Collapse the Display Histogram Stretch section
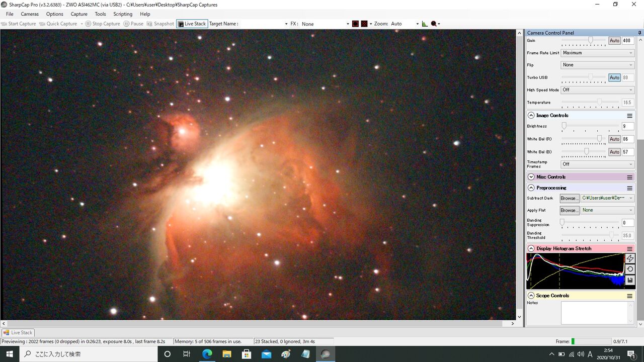The height and width of the screenshot is (362, 644). 531,249
